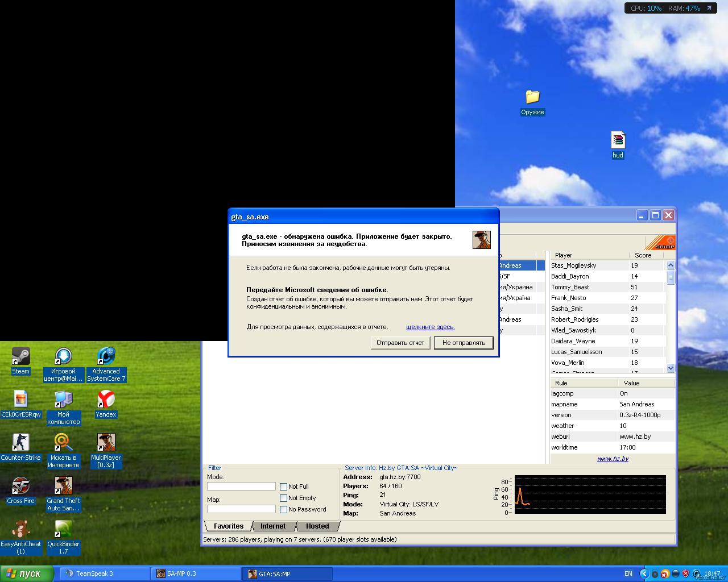Click Не отправлять button

464,343
